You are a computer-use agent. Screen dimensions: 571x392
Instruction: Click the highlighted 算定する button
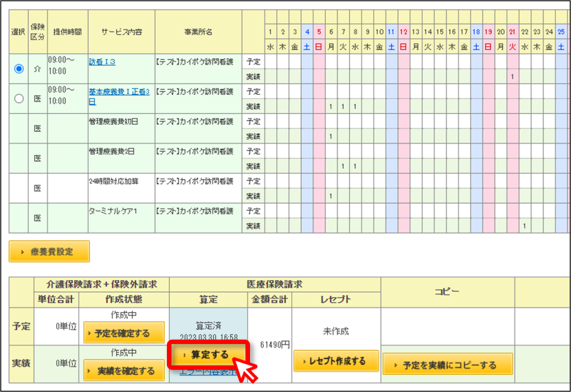pos(208,354)
